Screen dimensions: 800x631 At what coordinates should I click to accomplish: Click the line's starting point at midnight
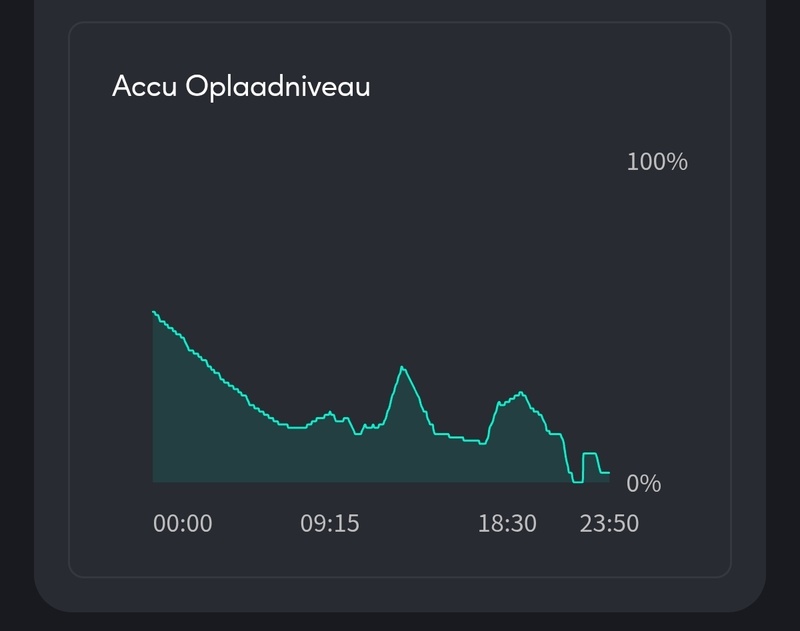[154, 312]
